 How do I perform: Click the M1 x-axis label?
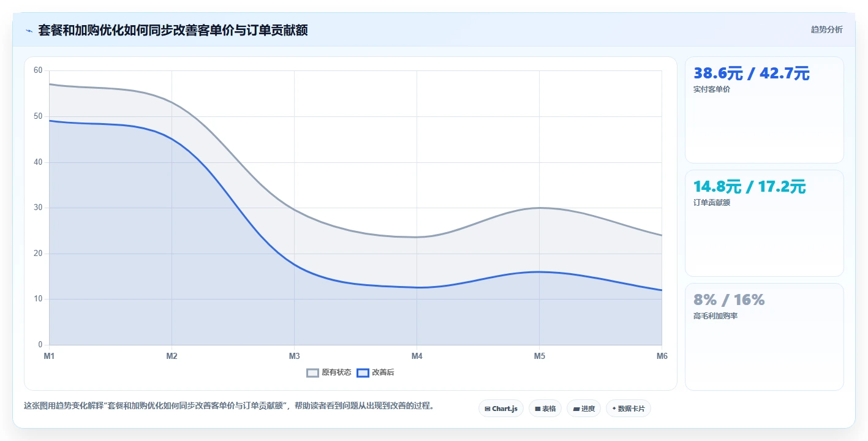click(x=49, y=356)
